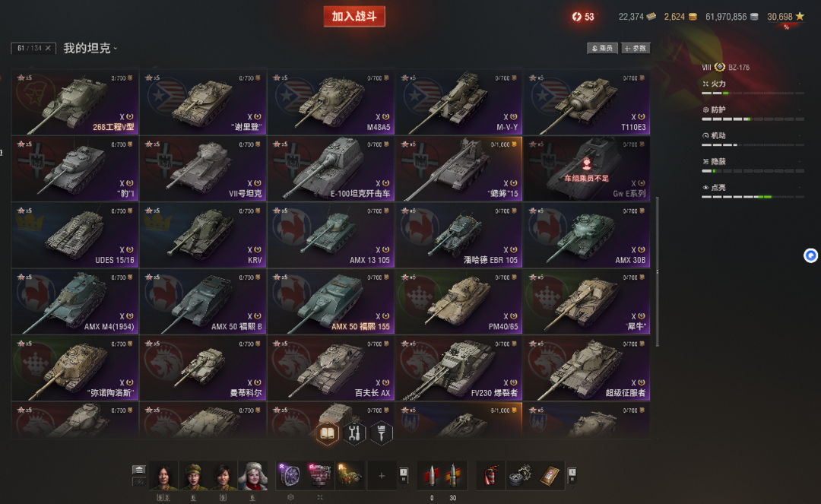Open the wrench tools hexagon icon

click(354, 433)
